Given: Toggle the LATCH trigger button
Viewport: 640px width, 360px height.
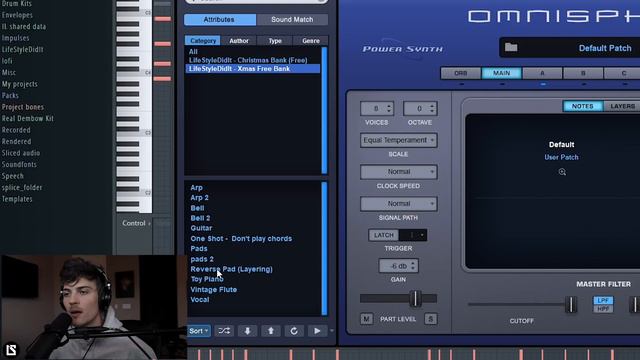Looking at the screenshot, I should tap(384, 235).
